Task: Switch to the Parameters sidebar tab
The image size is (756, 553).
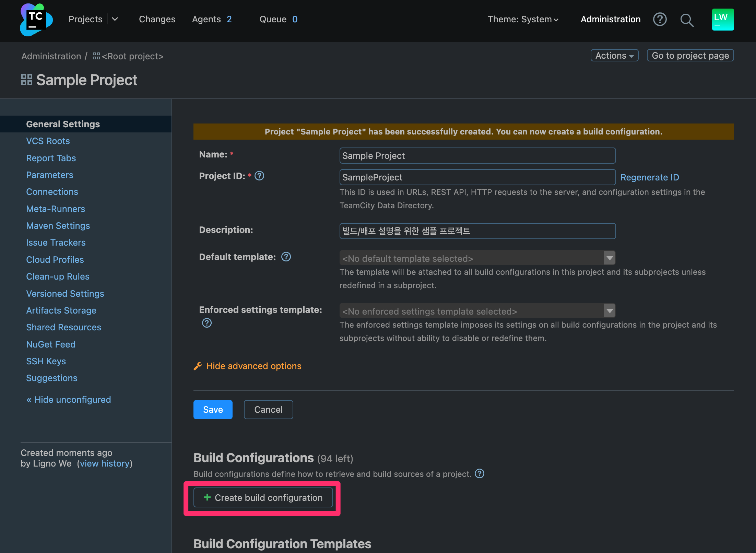Action: pos(49,175)
